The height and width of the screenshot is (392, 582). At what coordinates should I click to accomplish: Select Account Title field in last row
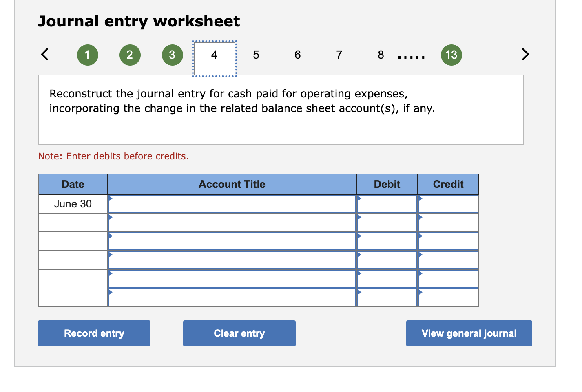(232, 297)
